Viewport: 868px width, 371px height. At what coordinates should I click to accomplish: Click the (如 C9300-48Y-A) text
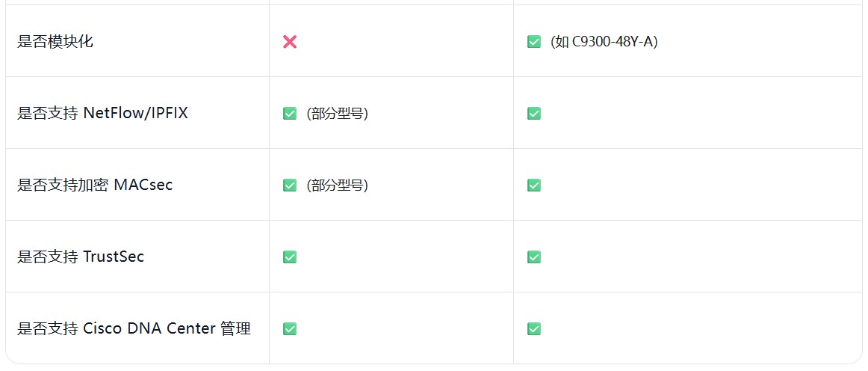[604, 42]
